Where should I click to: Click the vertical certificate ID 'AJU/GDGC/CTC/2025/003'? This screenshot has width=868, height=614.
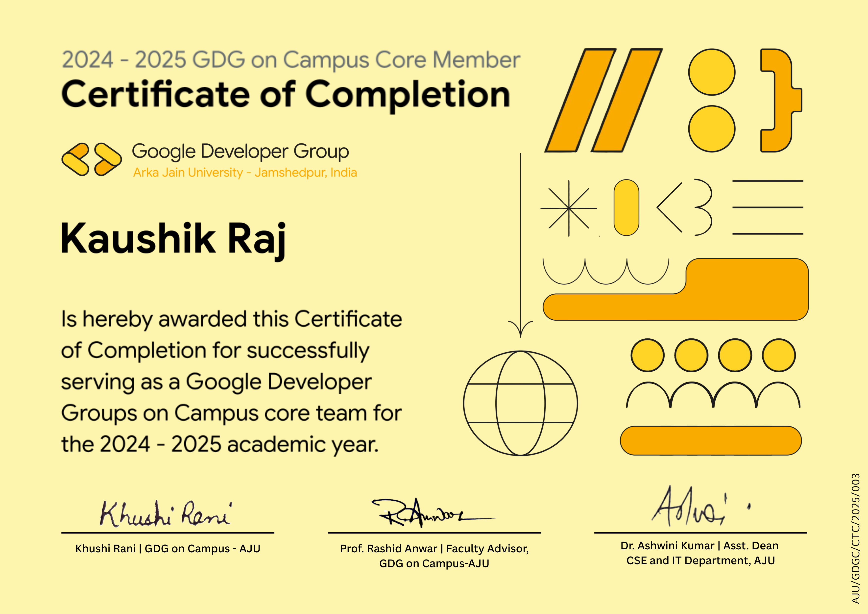(856, 539)
